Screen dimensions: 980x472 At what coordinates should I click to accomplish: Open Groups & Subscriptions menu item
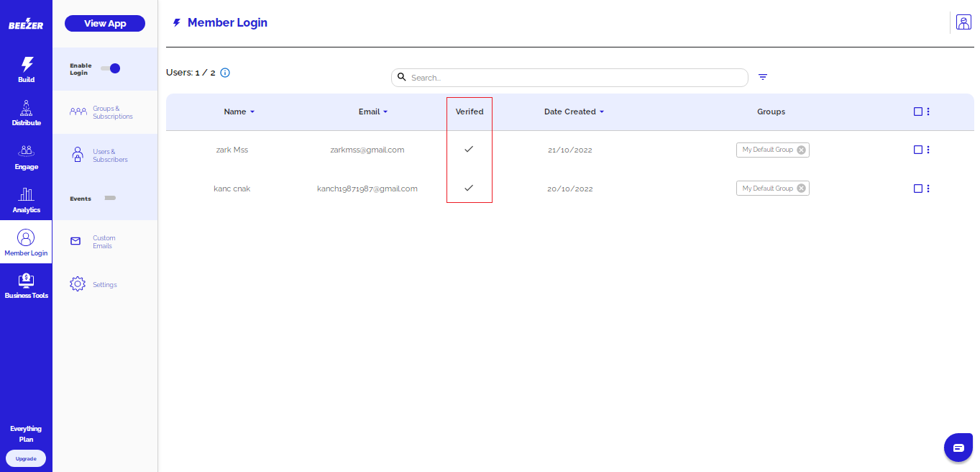coord(105,112)
